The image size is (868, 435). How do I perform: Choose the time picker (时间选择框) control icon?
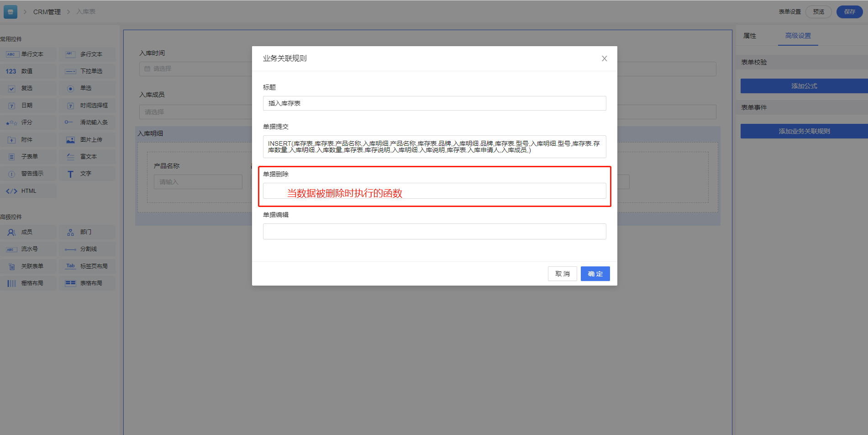pos(70,106)
